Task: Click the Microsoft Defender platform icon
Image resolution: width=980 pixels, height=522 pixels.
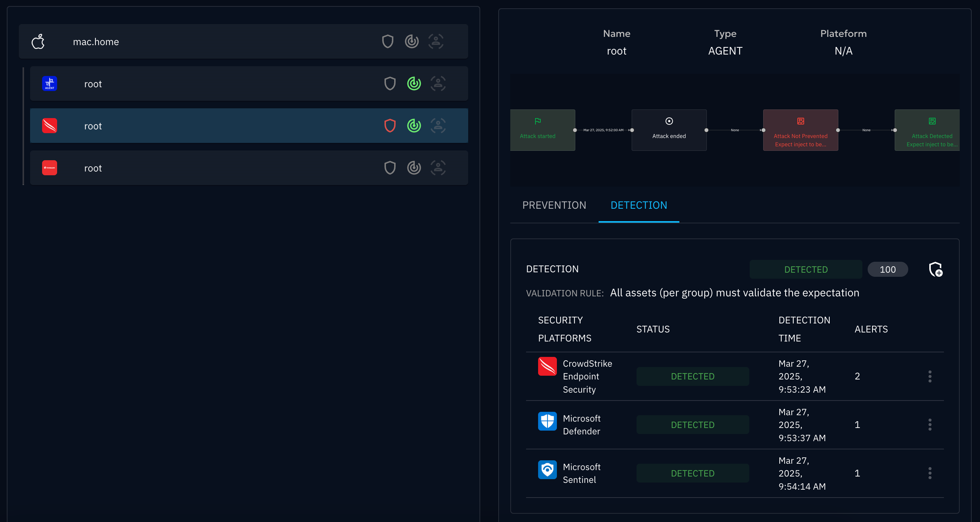Action: tap(547, 421)
